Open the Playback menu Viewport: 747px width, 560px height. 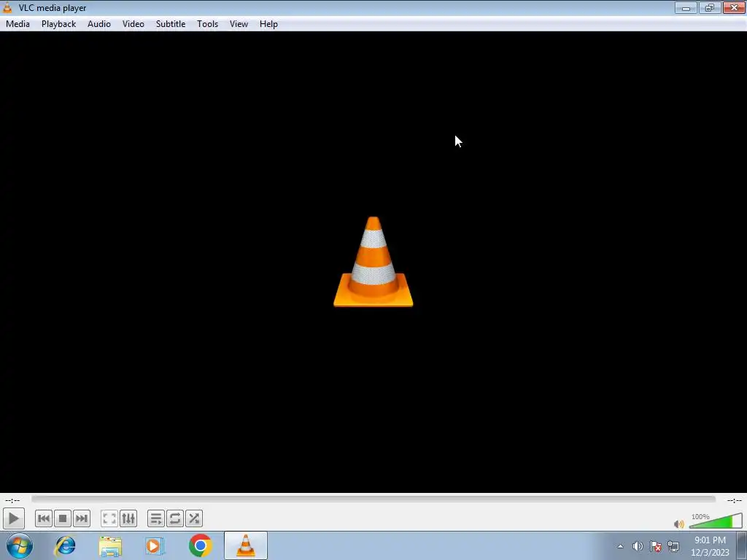(x=58, y=24)
